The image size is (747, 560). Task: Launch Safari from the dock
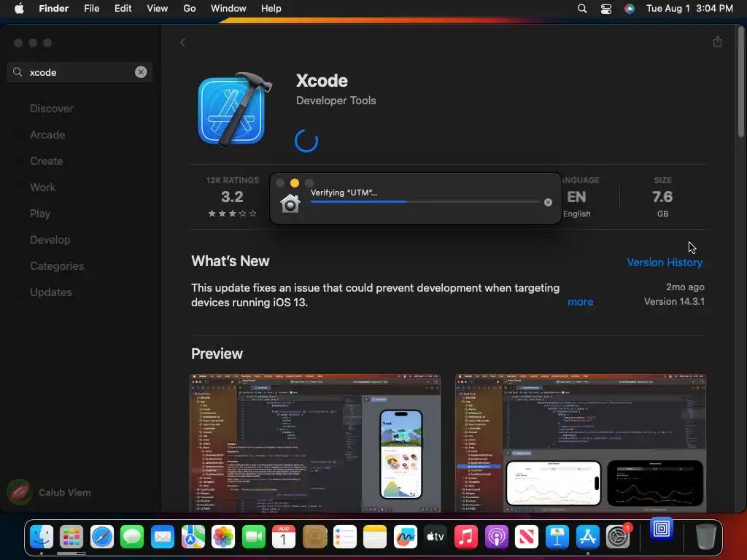click(x=102, y=537)
